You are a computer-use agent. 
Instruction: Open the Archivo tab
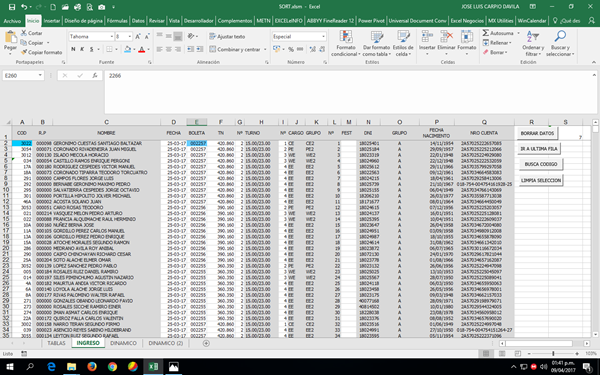[x=12, y=21]
